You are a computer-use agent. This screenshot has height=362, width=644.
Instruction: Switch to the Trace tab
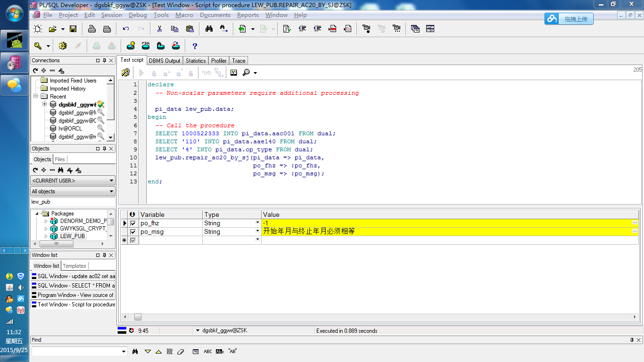click(239, 61)
